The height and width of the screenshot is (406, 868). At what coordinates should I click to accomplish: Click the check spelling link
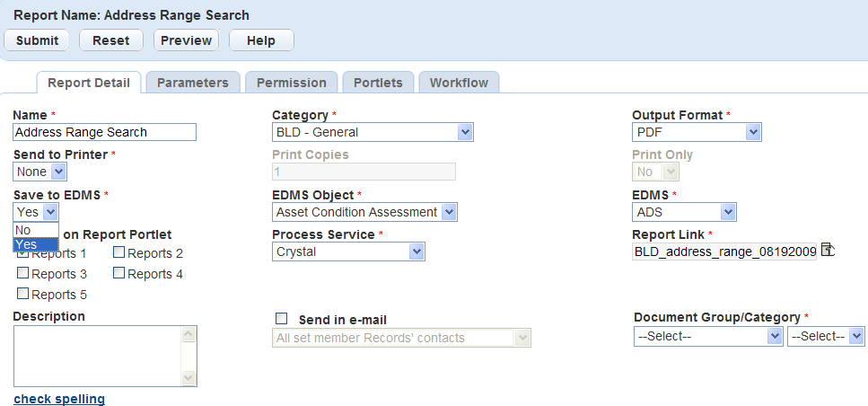59,399
